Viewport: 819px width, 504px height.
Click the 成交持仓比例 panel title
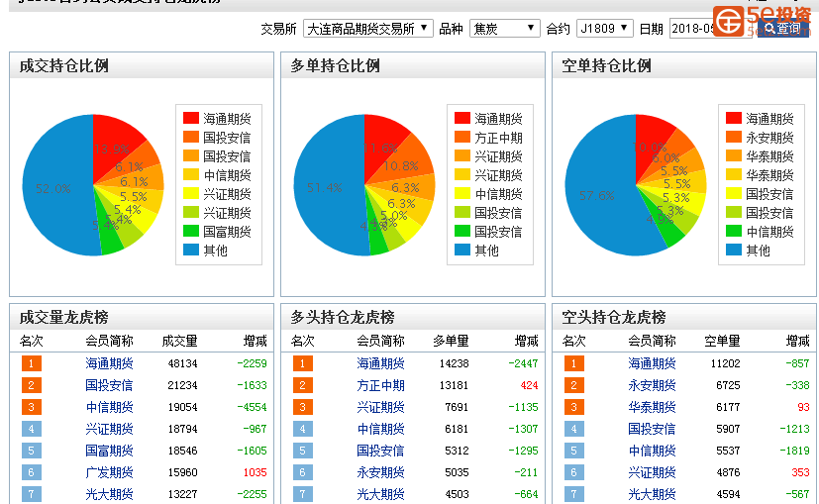pos(63,65)
